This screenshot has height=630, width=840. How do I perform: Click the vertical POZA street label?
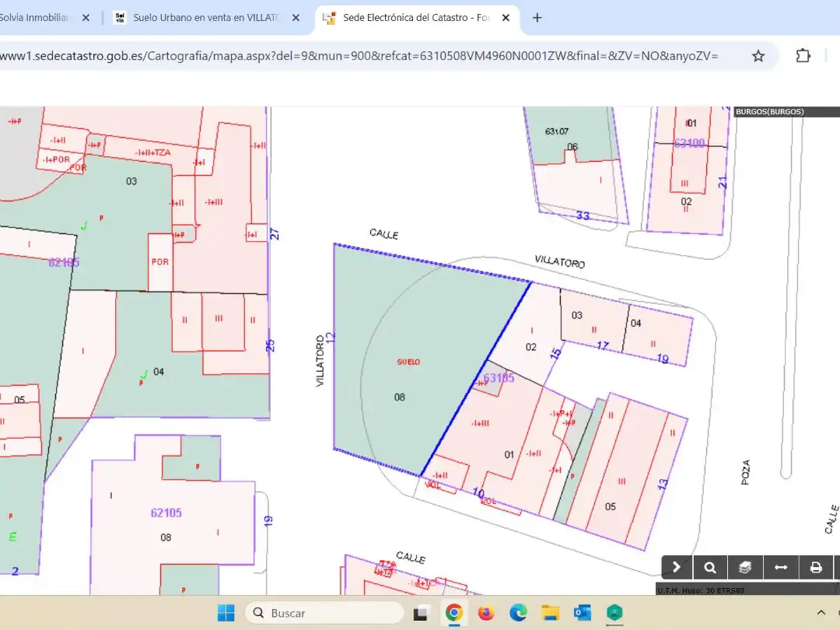pos(745,473)
